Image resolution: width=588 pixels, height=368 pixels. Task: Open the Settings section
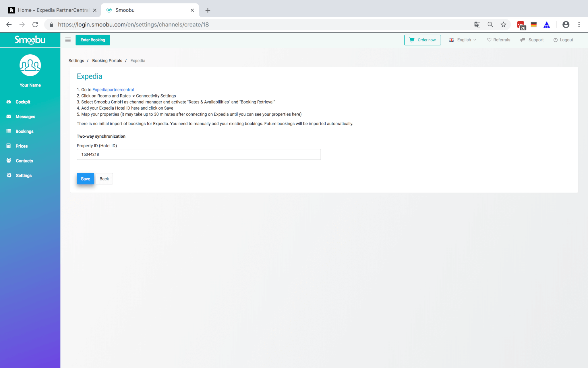point(24,175)
